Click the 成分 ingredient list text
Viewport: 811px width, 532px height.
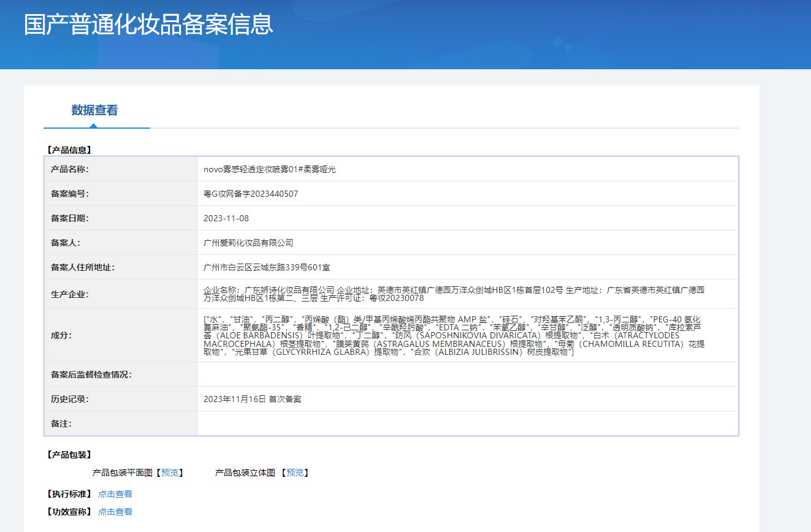pos(454,336)
